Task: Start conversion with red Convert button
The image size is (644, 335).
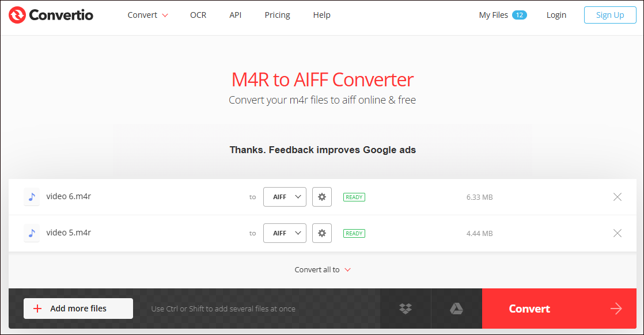Action: 559,309
